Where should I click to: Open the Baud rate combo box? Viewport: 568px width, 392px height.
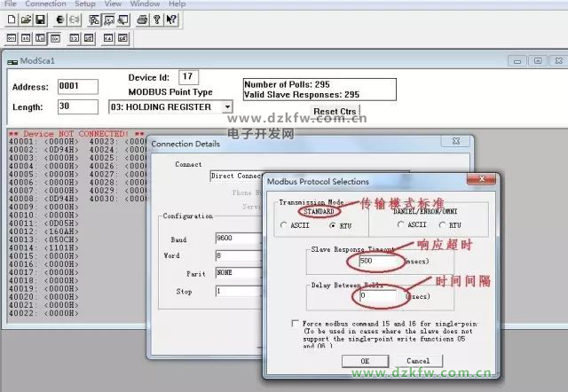237,239
